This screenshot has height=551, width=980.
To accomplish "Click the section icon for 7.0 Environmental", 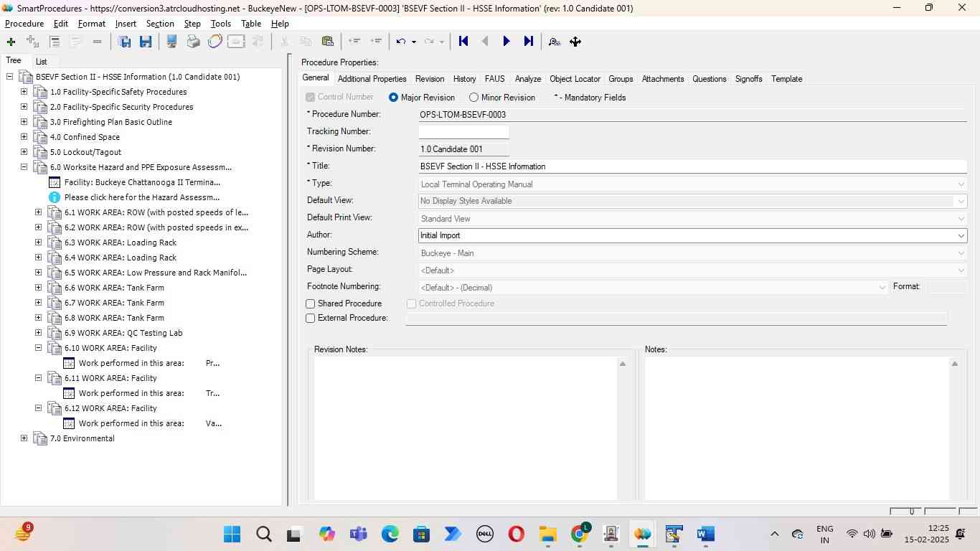I will click(x=40, y=438).
